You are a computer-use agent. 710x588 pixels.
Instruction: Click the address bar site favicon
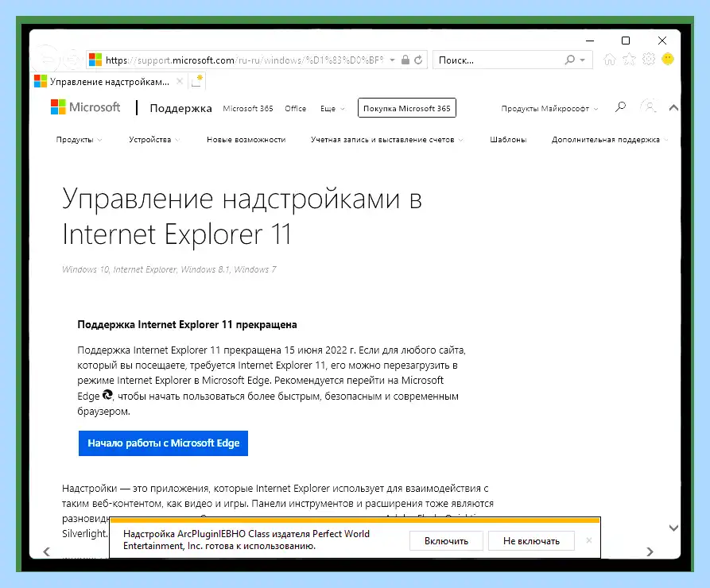point(95,60)
